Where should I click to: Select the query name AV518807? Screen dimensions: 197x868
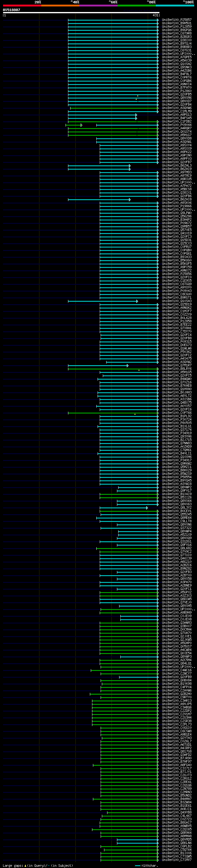[11, 10]
